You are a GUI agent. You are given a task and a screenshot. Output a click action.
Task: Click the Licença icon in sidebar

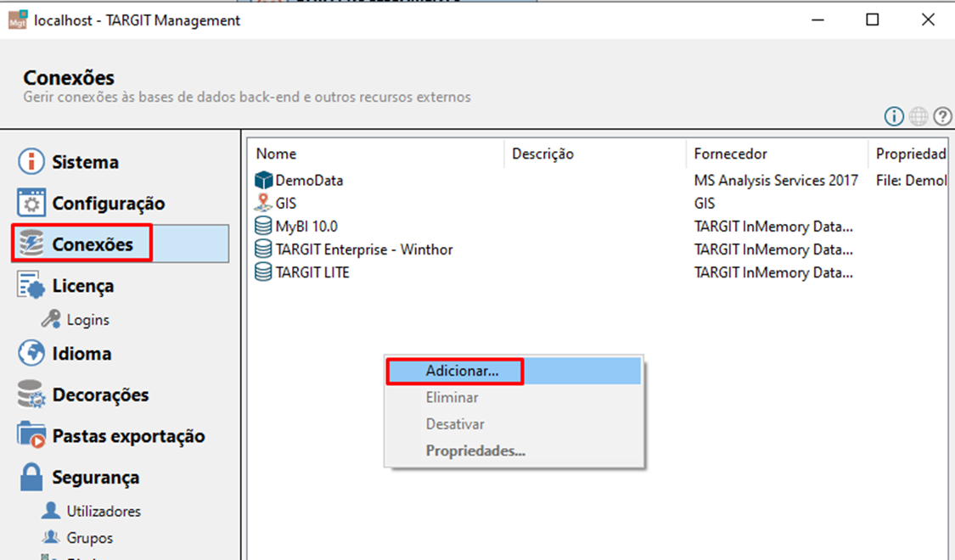click(31, 285)
